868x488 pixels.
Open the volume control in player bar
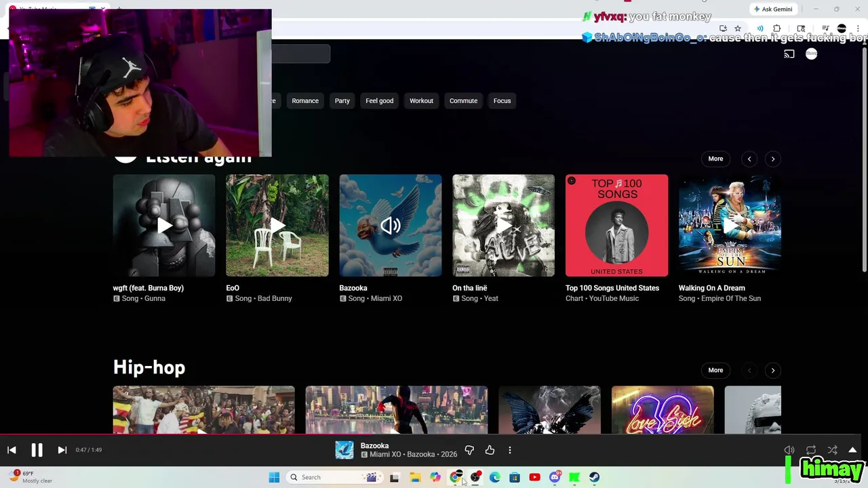[x=789, y=450]
